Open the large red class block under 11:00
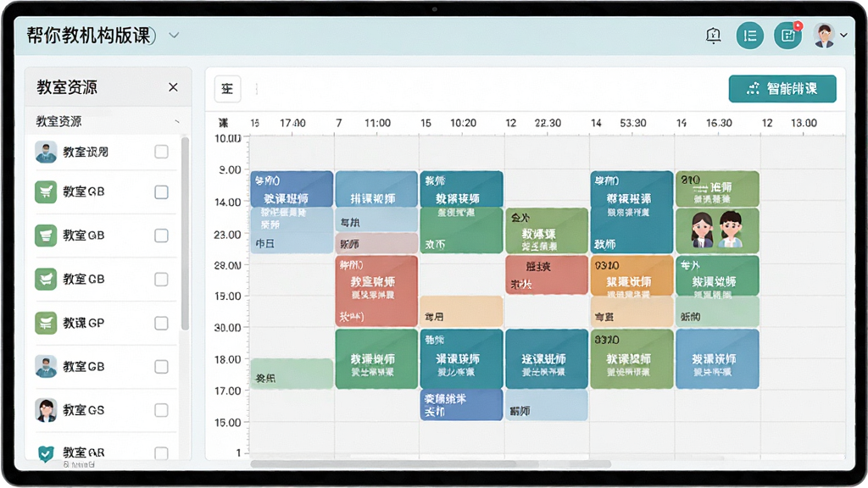 [x=376, y=291]
